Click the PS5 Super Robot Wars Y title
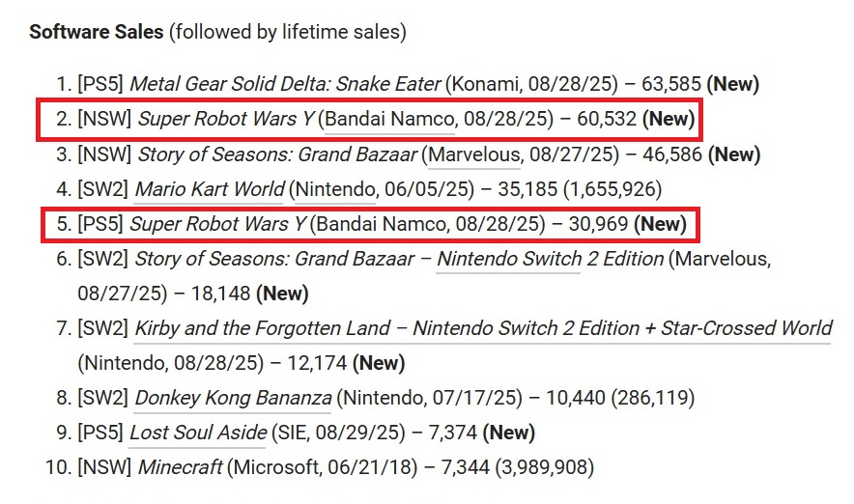Image resolution: width=854 pixels, height=504 pixels. click(x=217, y=225)
